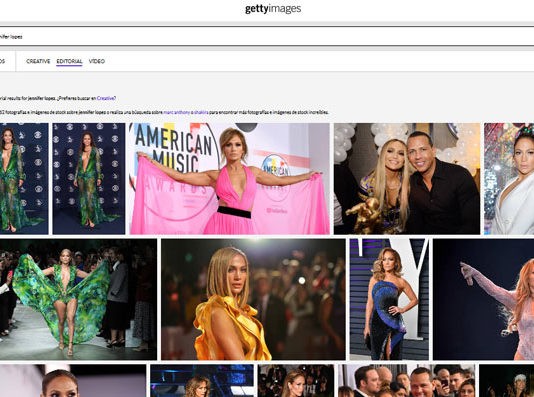Open the bottom-row crowd photo with man in suit
The height and width of the screenshot is (397, 534).
pos(407,381)
